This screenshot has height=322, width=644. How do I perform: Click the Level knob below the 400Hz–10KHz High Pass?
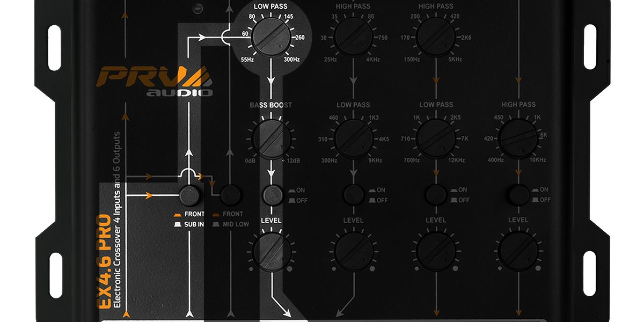point(518,251)
